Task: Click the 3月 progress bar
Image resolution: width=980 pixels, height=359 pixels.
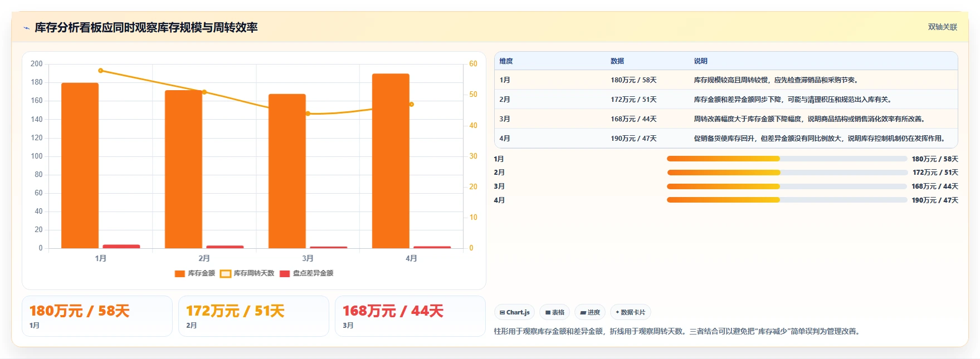Action: (x=787, y=186)
